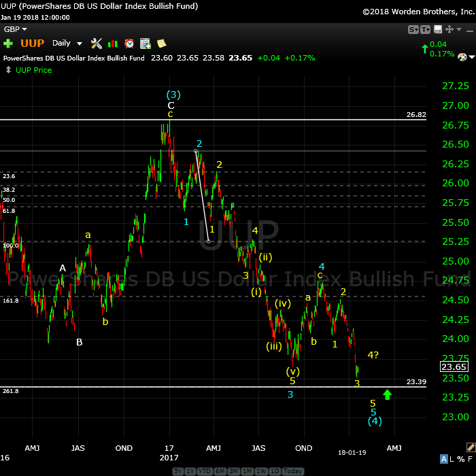Click the calendar add icon

click(x=146, y=44)
